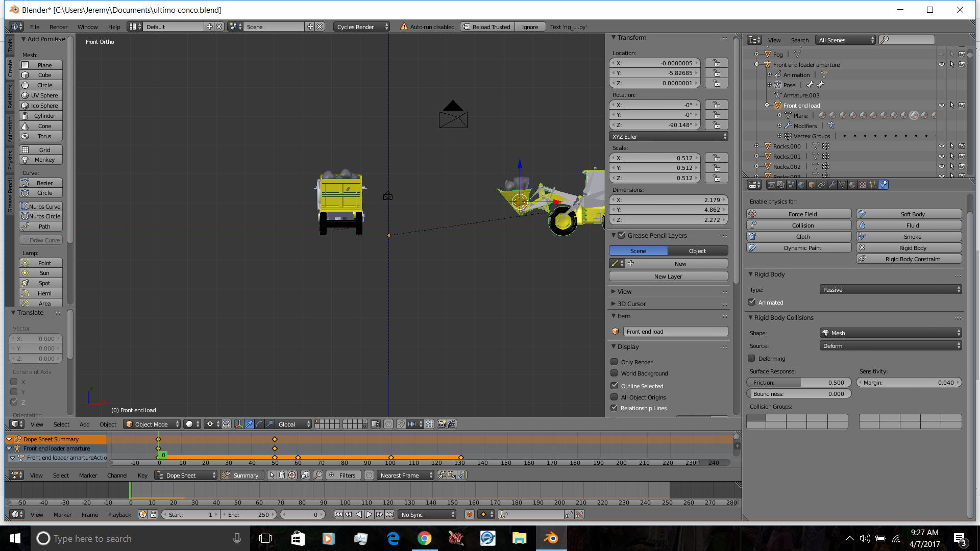
Task: Open the Object Mode dropdown
Action: click(152, 424)
